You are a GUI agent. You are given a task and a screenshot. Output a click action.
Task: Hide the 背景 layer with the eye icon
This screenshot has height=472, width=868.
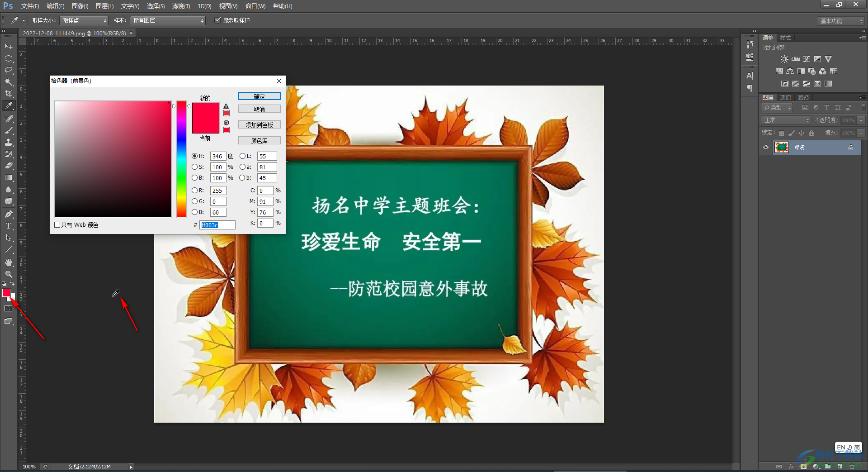tap(766, 148)
